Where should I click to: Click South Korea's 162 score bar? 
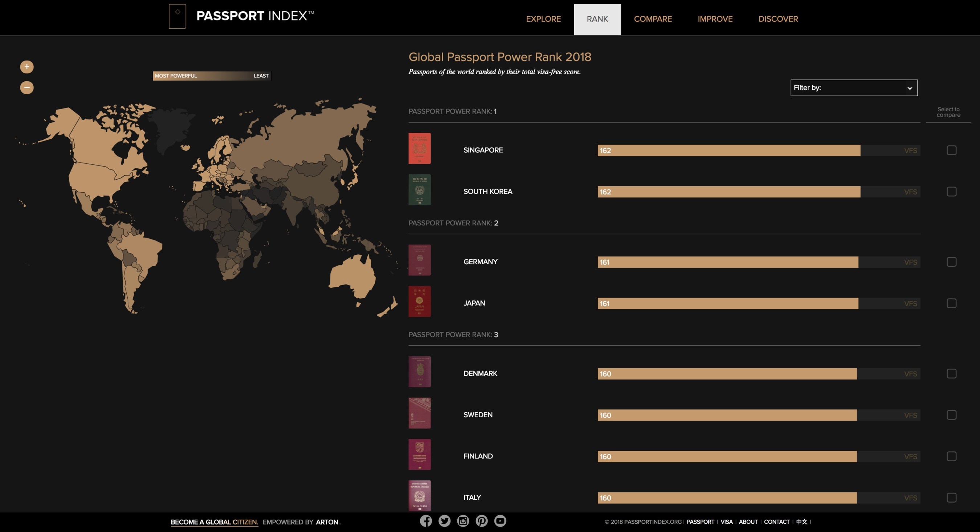pyautogui.click(x=729, y=192)
